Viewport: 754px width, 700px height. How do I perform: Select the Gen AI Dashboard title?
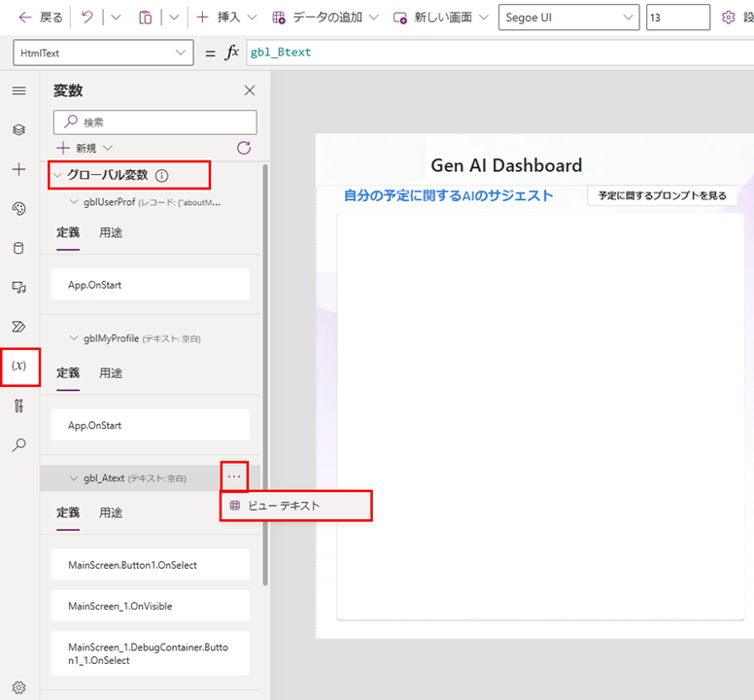click(506, 165)
